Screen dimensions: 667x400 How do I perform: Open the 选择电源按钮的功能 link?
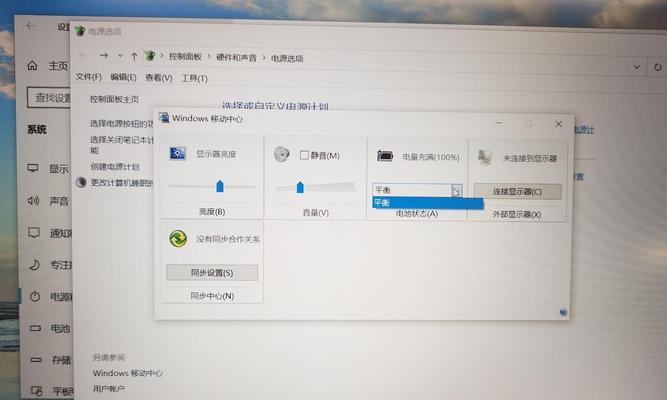click(122, 123)
